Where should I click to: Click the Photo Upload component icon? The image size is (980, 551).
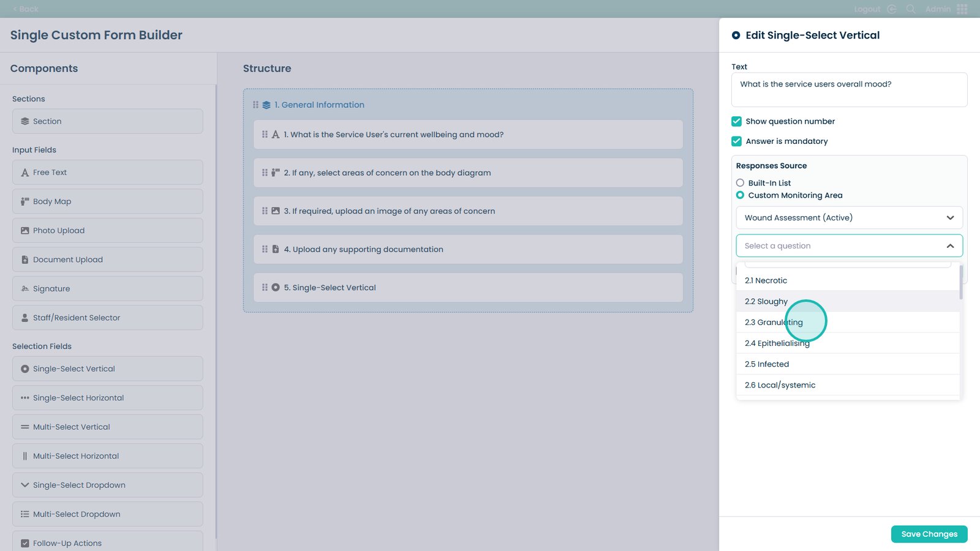[25, 231]
